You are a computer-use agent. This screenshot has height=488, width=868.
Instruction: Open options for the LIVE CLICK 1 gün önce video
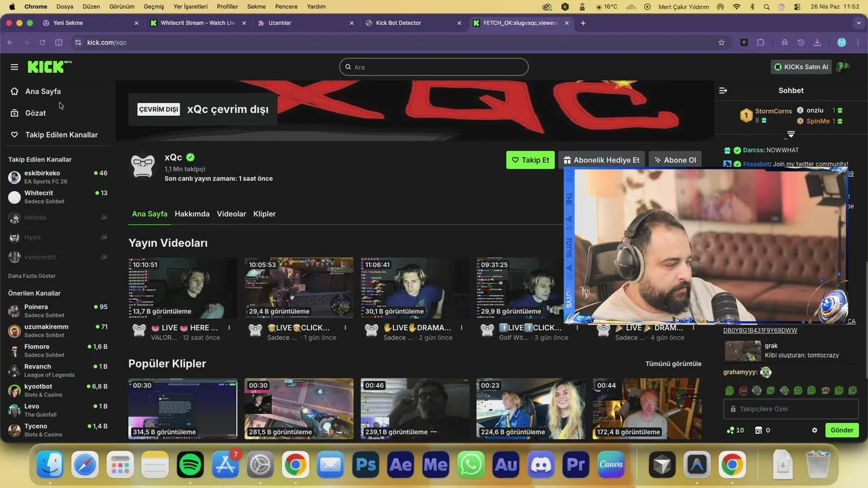(345, 328)
